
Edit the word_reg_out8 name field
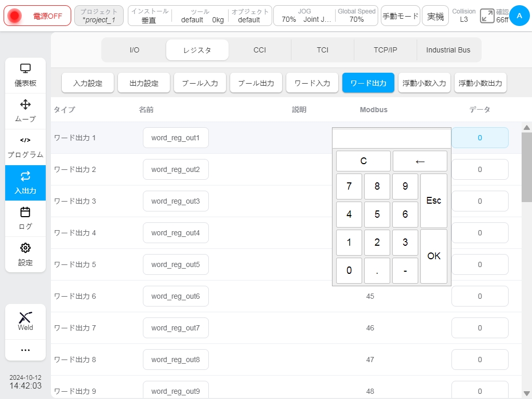click(x=176, y=360)
